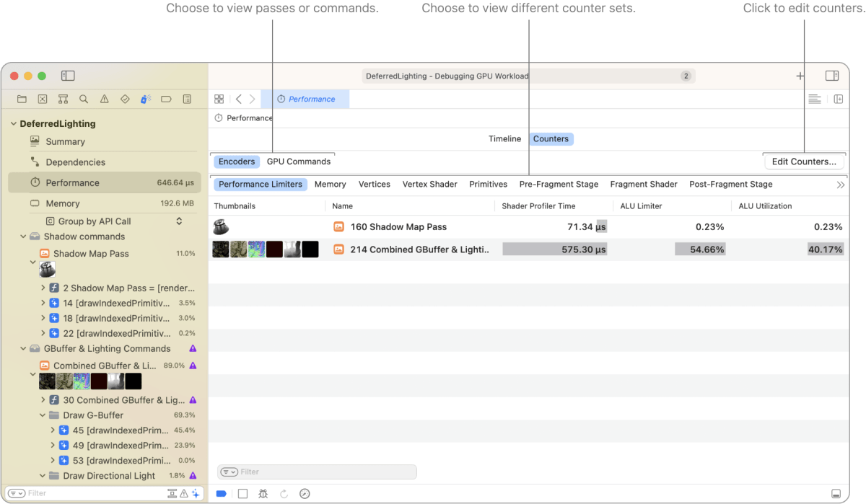
Task: Open the Debug navigator spray icon
Action: point(146,99)
